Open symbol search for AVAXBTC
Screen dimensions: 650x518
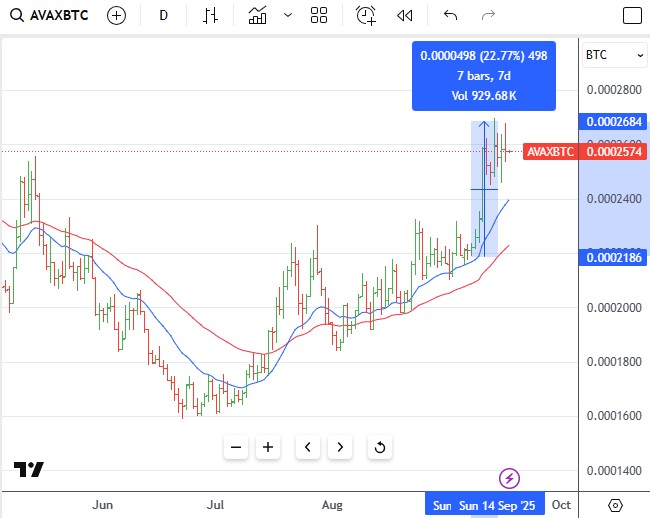49,16
